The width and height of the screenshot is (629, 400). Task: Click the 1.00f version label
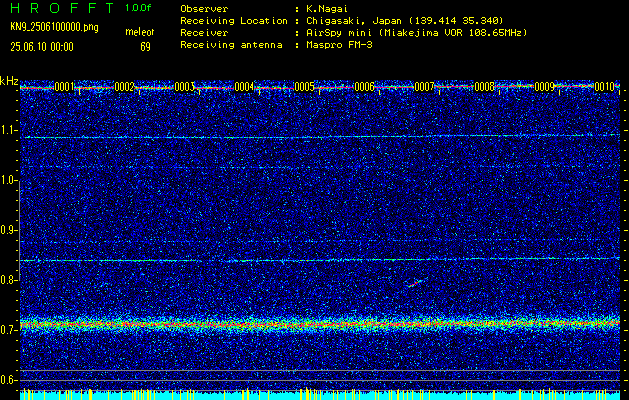tap(138, 8)
